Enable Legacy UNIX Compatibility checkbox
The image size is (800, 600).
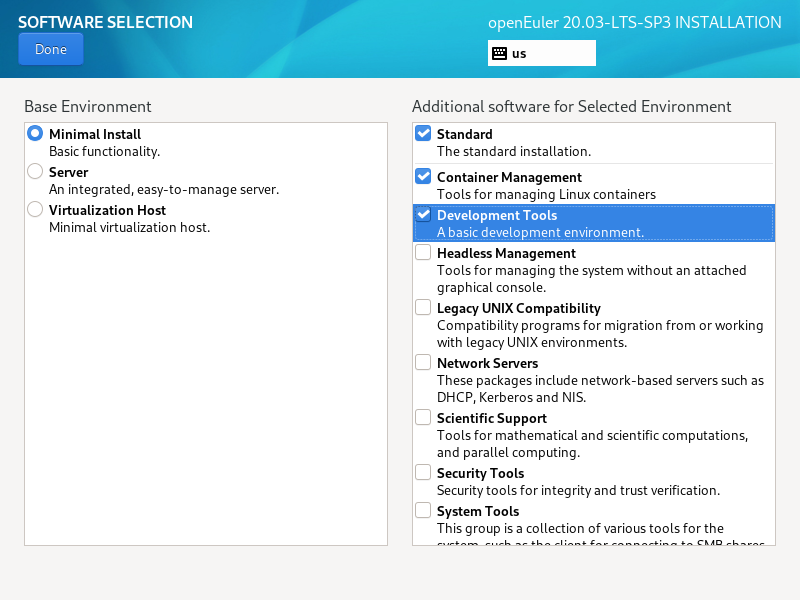point(423,308)
